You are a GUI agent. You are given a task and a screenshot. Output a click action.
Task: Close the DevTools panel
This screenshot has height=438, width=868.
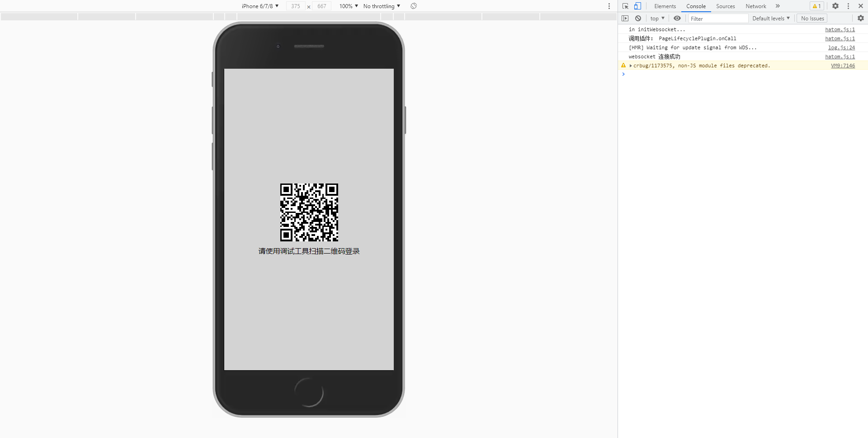click(x=861, y=6)
